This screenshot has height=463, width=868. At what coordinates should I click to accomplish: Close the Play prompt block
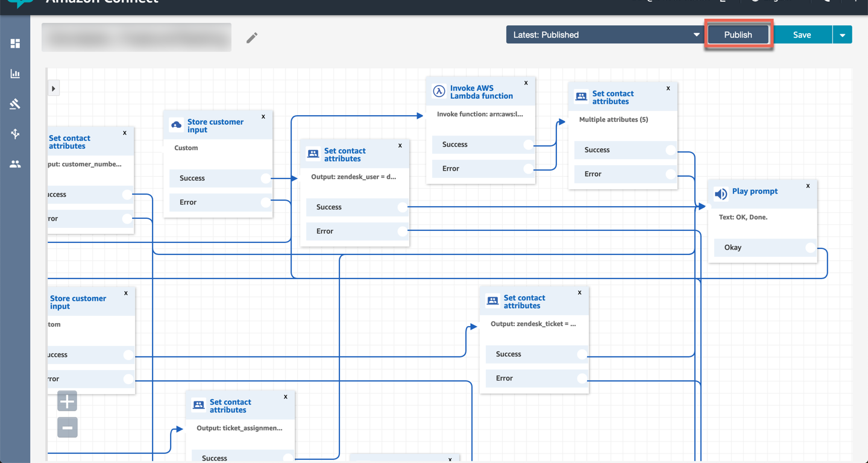pos(808,186)
